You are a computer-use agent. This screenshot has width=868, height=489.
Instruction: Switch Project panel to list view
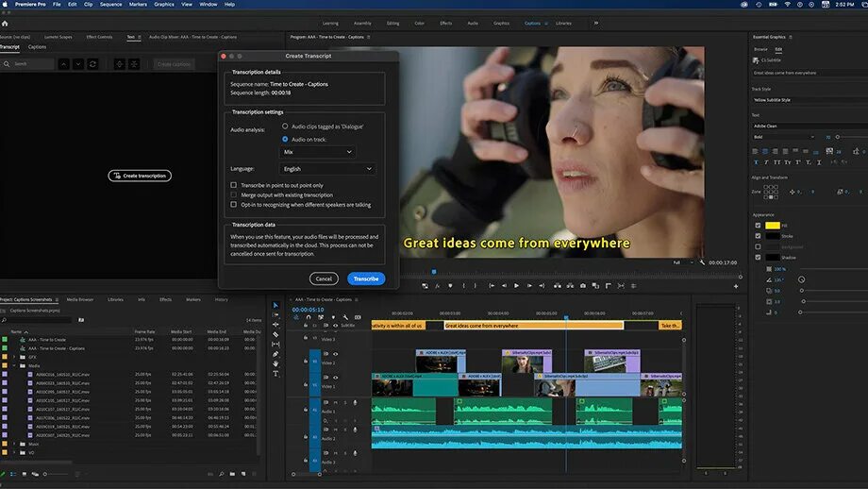pos(13,474)
